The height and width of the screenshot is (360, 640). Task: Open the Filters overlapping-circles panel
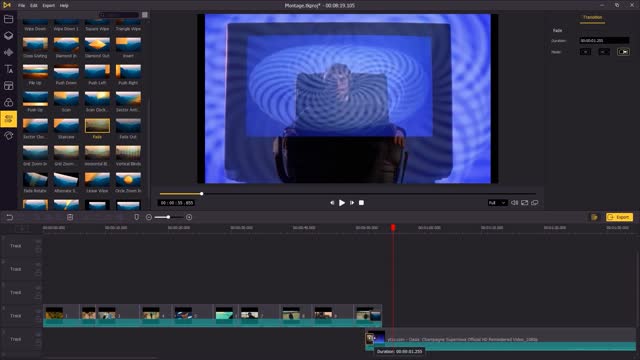click(x=8, y=102)
